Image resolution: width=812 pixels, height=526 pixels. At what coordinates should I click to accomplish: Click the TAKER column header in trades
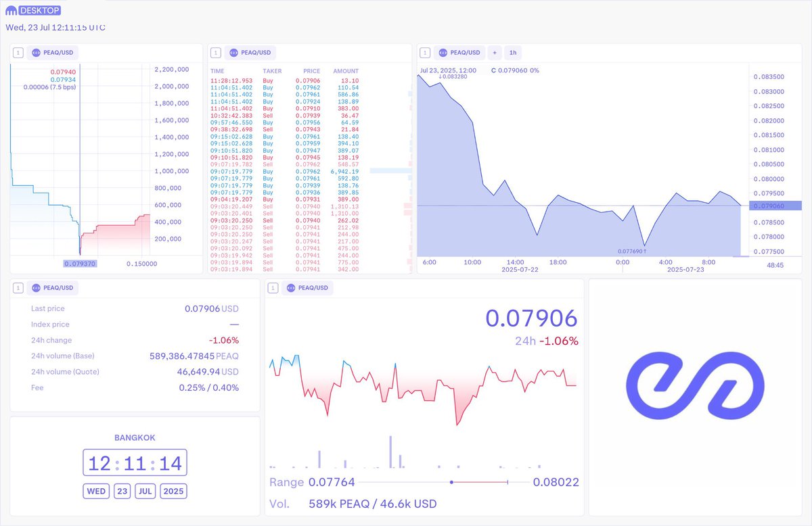[x=272, y=71]
